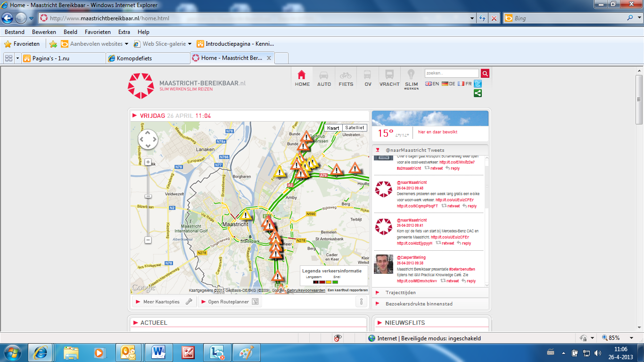This screenshot has height=362, width=644.
Task: Click the map pan control arrows
Action: point(148,140)
